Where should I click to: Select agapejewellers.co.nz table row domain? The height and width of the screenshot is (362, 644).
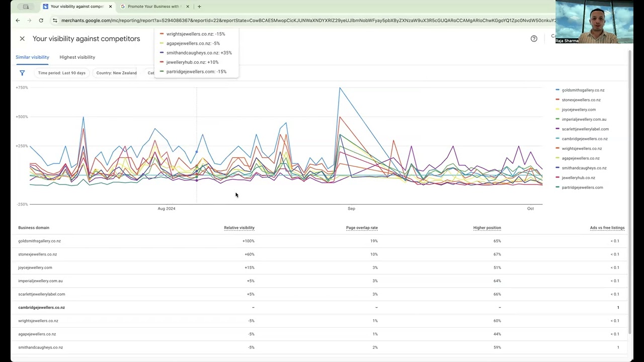tap(37, 334)
